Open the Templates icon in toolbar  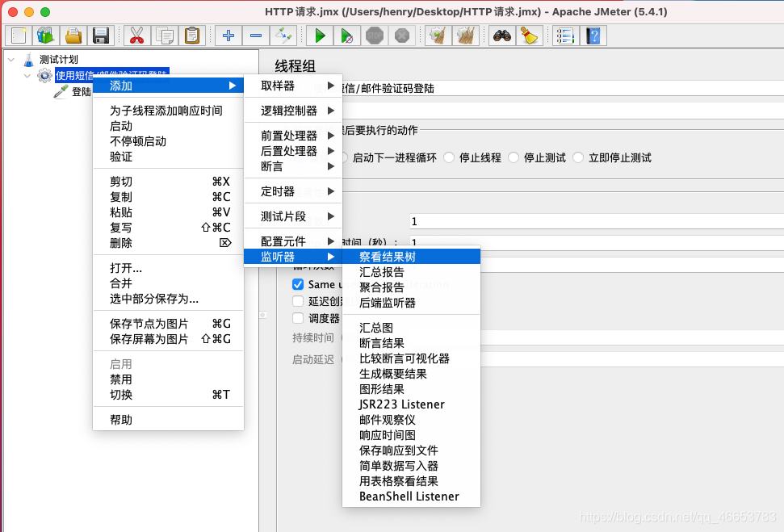click(x=46, y=36)
